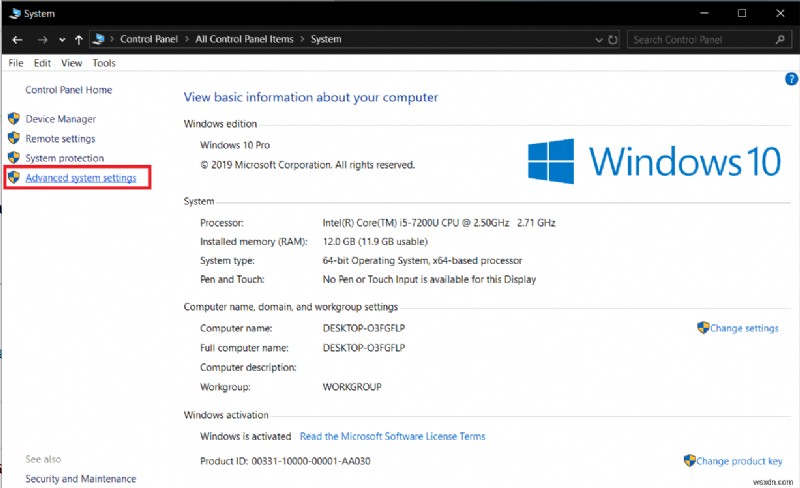Select System breadcrumb segment
Viewport: 800px width, 488px height.
326,39
